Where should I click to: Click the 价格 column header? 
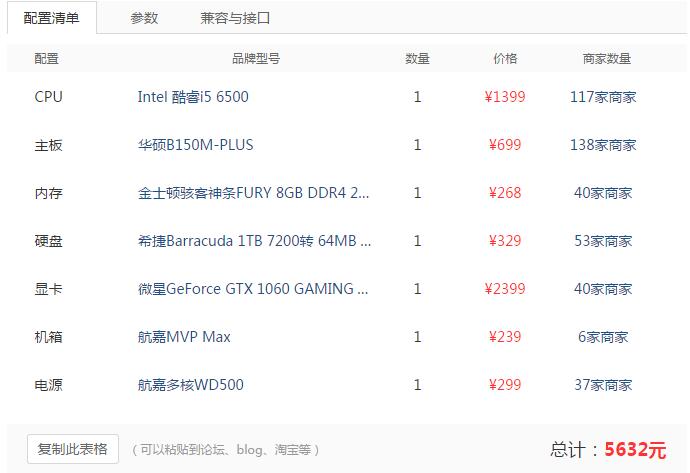[505, 59]
